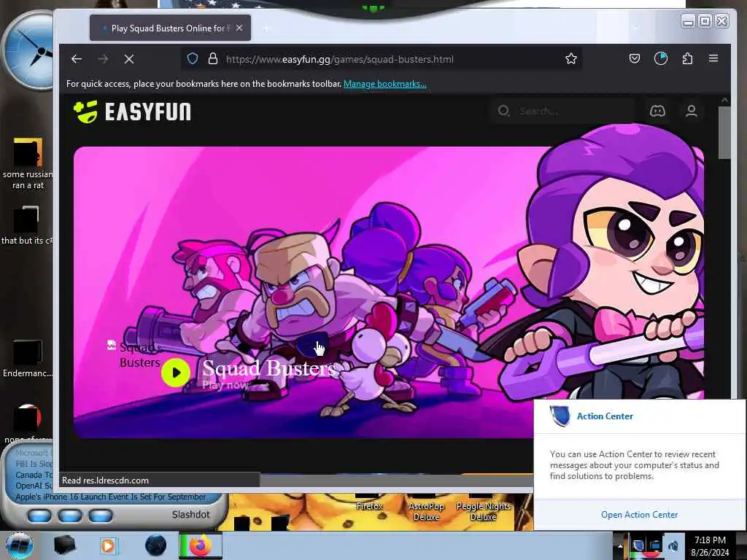
Task: Show hidden tray icons arrow
Action: [x=620, y=545]
